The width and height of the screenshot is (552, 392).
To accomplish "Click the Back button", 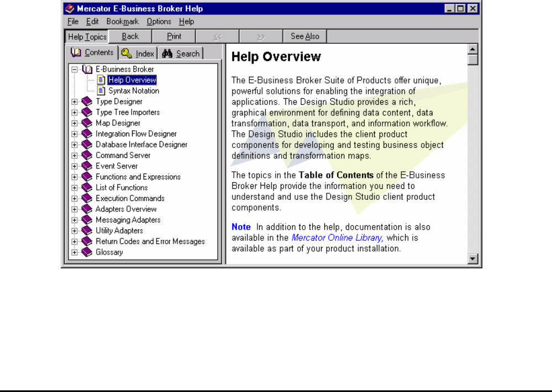I will point(130,36).
